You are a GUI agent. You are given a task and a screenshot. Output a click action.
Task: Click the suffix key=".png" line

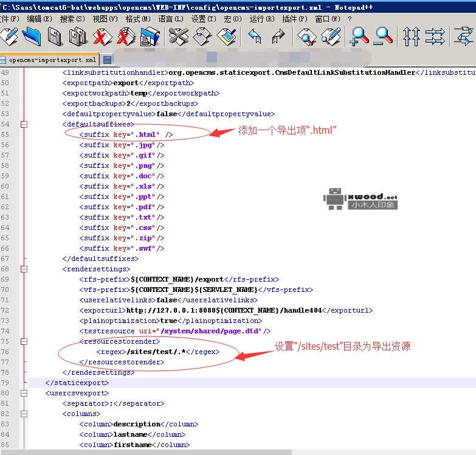coord(122,165)
